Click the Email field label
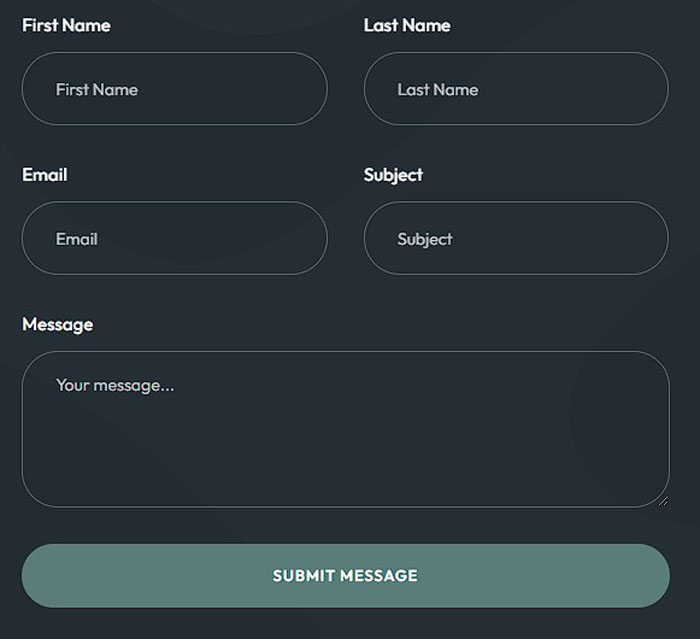This screenshot has width=700, height=639. click(45, 174)
